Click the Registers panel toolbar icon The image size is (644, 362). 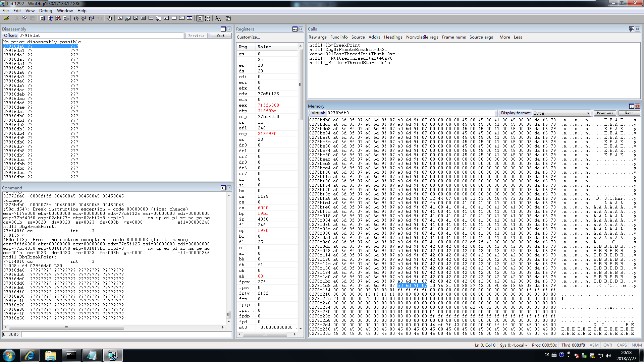[295, 29]
